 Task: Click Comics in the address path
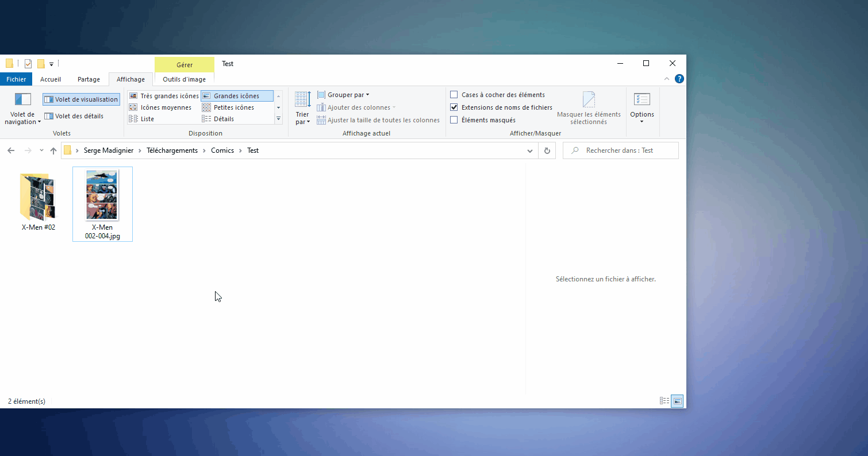(x=222, y=150)
